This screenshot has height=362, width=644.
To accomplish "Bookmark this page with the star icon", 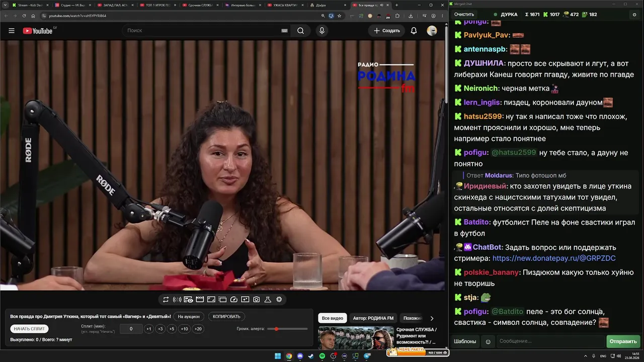I will click(340, 16).
